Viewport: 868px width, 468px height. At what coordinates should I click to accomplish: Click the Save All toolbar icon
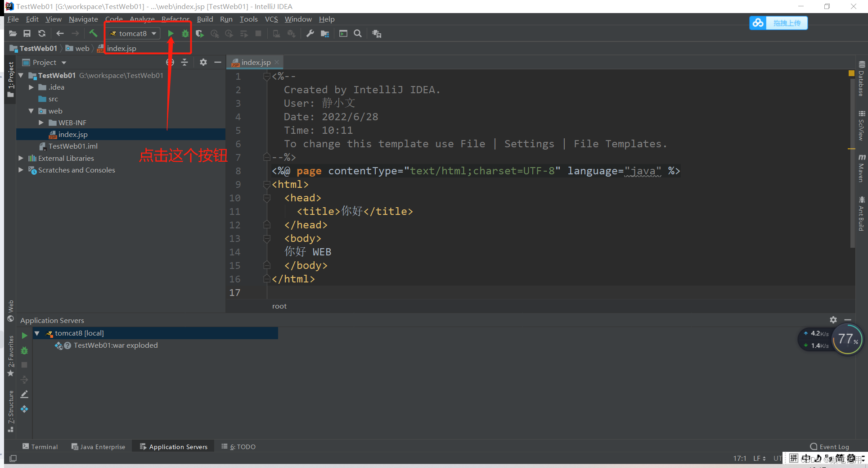click(x=27, y=33)
